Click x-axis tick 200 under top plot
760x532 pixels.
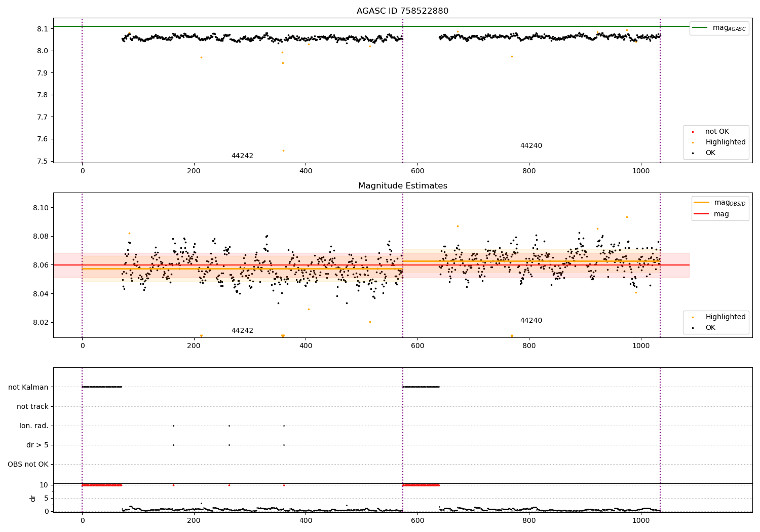click(x=194, y=171)
